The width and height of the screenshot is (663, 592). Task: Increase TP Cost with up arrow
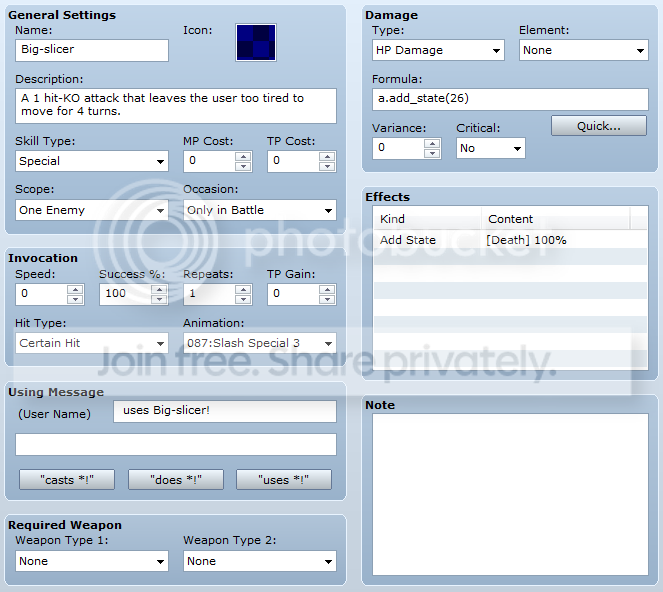327,156
